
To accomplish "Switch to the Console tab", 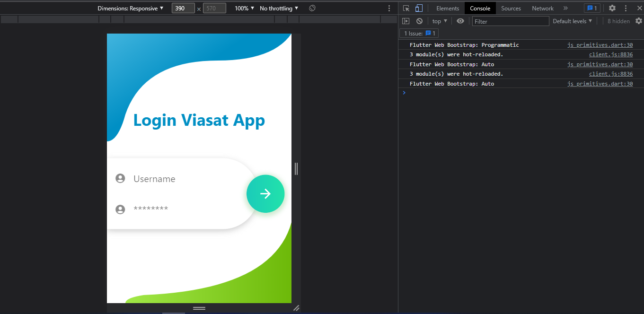I will [x=480, y=8].
